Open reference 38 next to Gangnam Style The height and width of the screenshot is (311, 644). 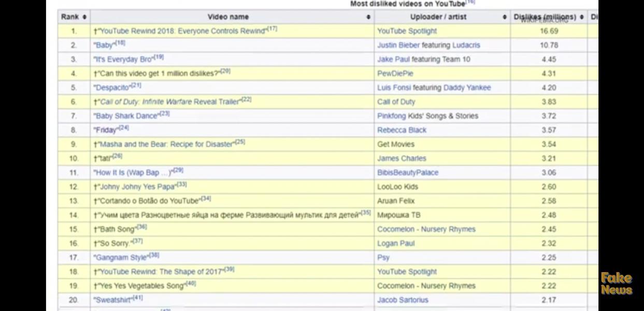click(154, 255)
